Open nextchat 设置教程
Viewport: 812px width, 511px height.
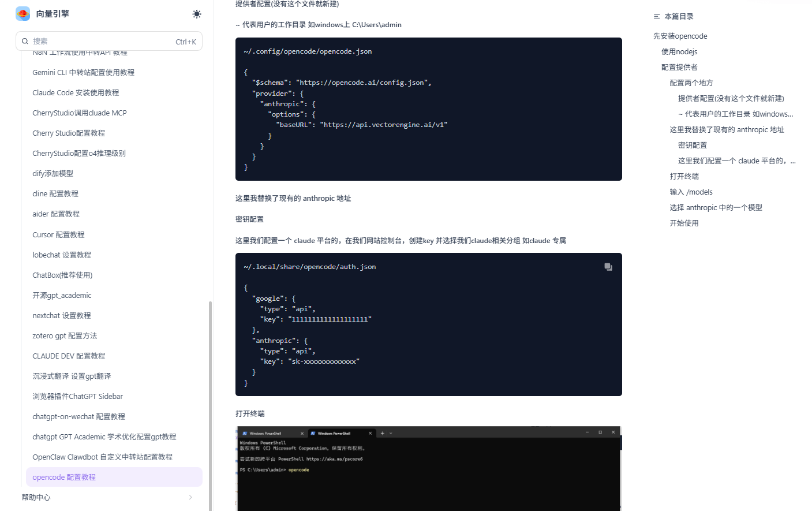pos(62,315)
